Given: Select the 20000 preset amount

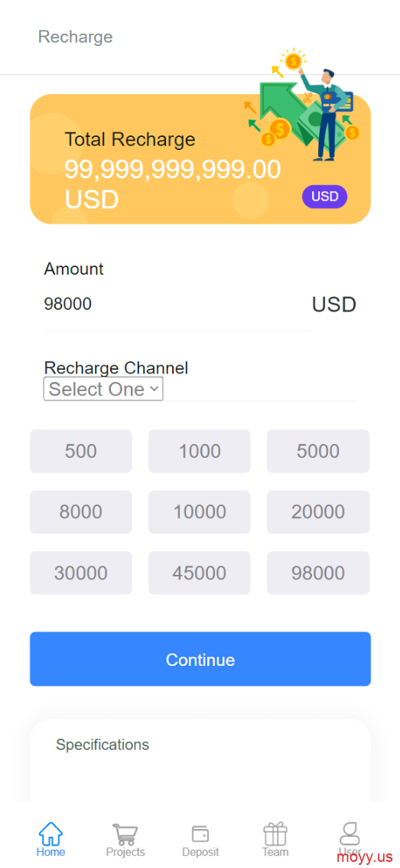Looking at the screenshot, I should [x=318, y=512].
